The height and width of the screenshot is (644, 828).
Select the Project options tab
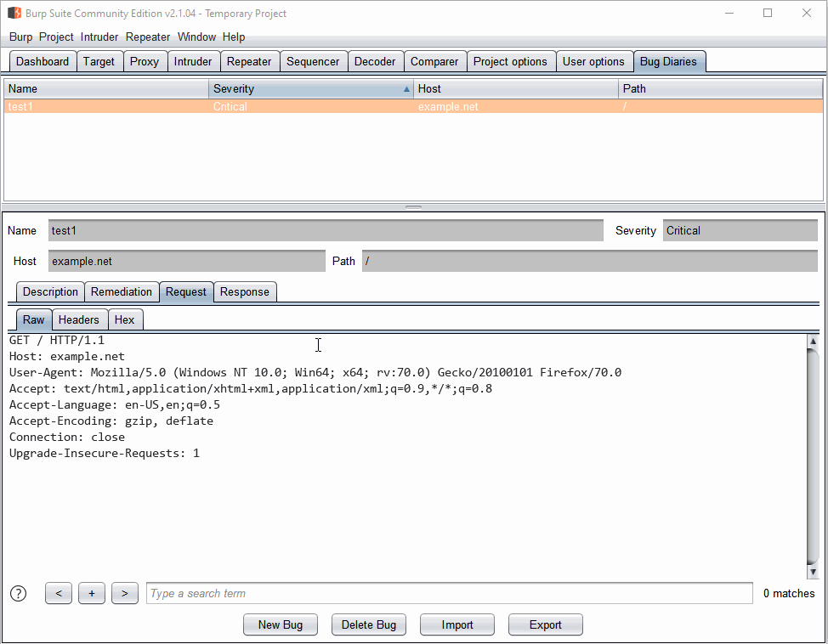pos(511,62)
